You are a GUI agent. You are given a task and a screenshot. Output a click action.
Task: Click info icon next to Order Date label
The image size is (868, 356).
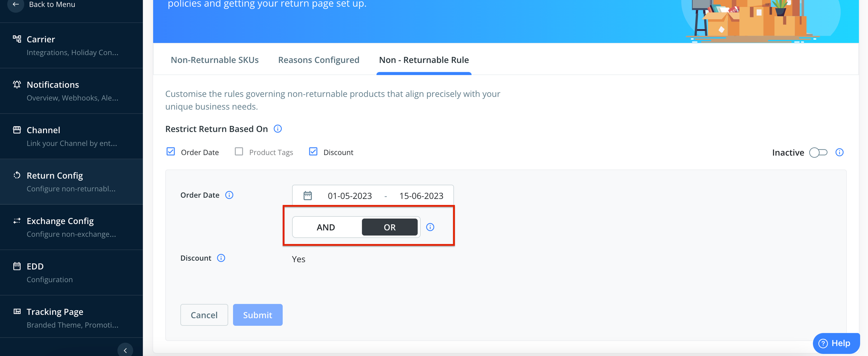tap(229, 195)
